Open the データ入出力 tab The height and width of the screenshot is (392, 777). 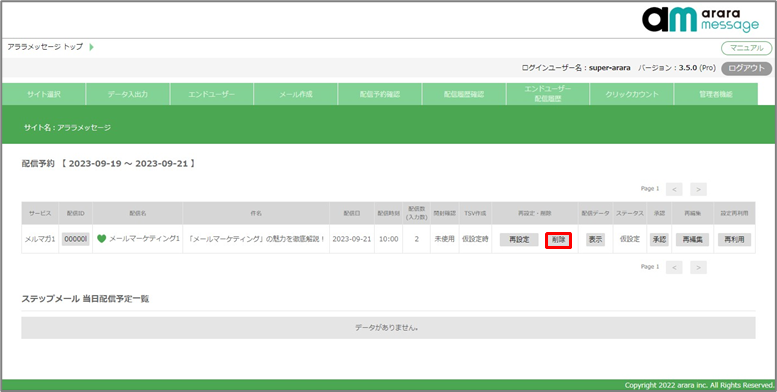[128, 94]
